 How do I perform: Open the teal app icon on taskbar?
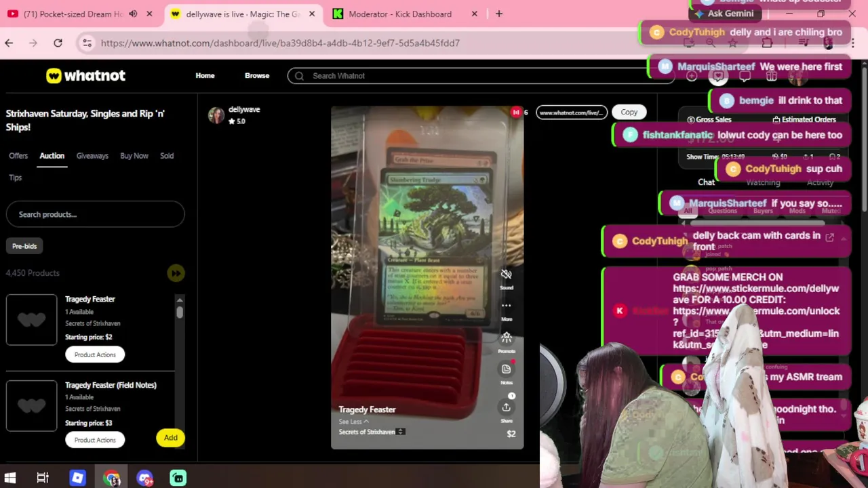pyautogui.click(x=178, y=478)
